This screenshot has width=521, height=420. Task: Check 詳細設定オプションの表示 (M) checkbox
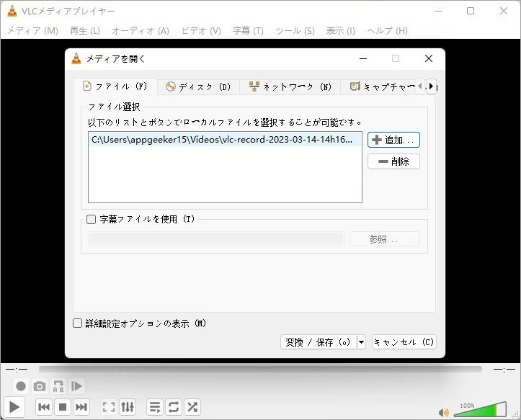click(x=77, y=323)
